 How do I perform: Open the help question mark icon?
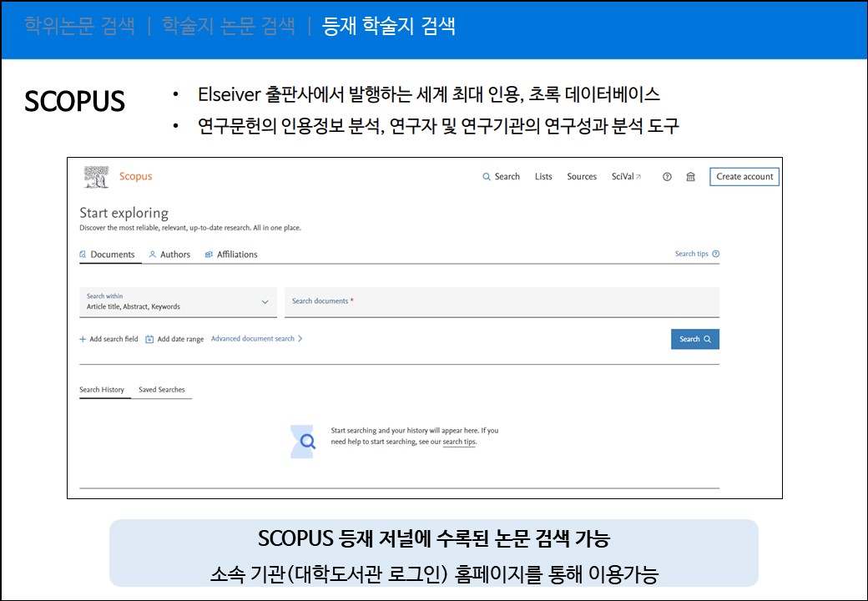(x=667, y=177)
